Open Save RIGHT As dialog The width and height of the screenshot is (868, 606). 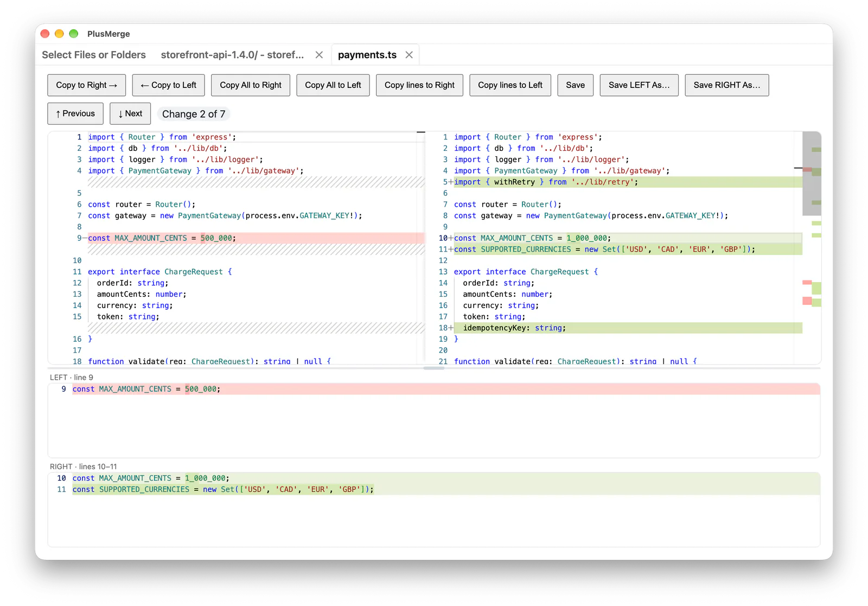726,85
